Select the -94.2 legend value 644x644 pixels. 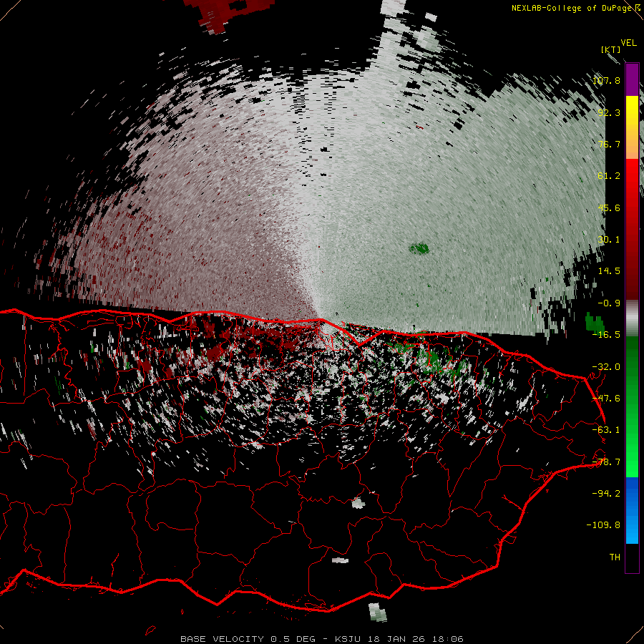pyautogui.click(x=606, y=493)
